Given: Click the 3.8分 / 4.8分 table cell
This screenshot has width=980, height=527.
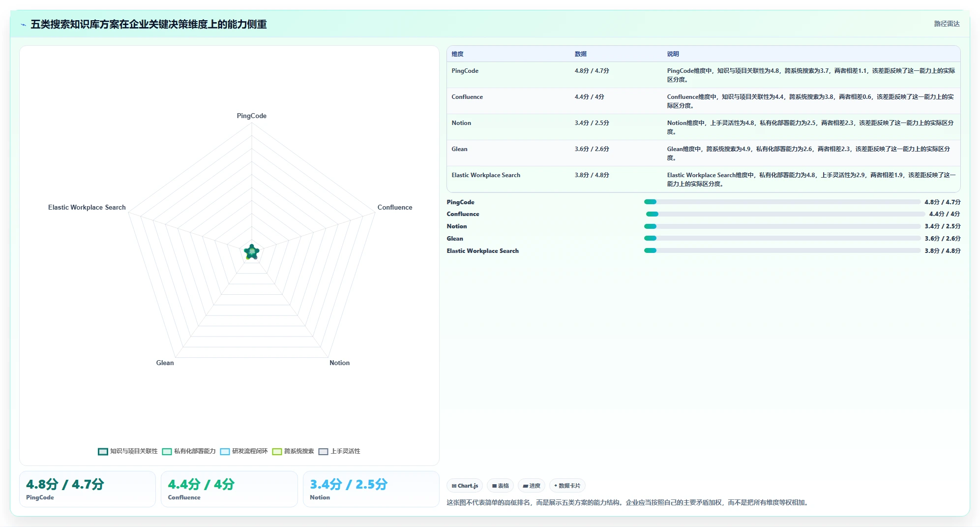Looking at the screenshot, I should point(592,175).
